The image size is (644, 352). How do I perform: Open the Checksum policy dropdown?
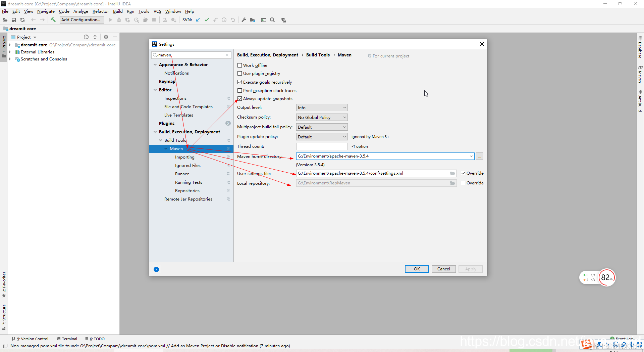click(x=322, y=117)
